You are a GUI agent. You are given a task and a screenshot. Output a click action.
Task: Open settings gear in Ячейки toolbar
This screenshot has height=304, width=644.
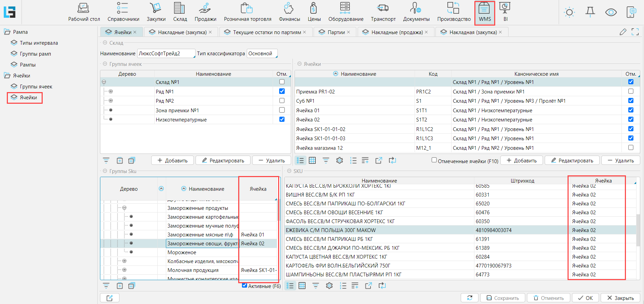(339, 161)
